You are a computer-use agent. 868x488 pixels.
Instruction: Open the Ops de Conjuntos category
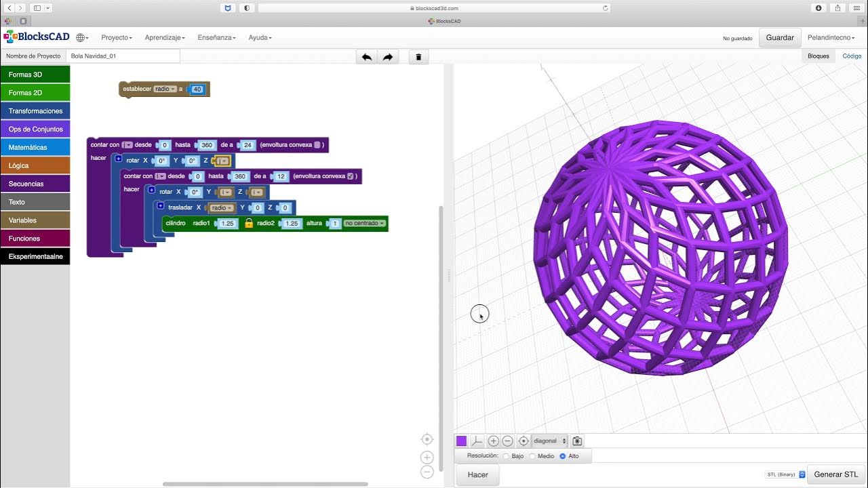pyautogui.click(x=35, y=129)
